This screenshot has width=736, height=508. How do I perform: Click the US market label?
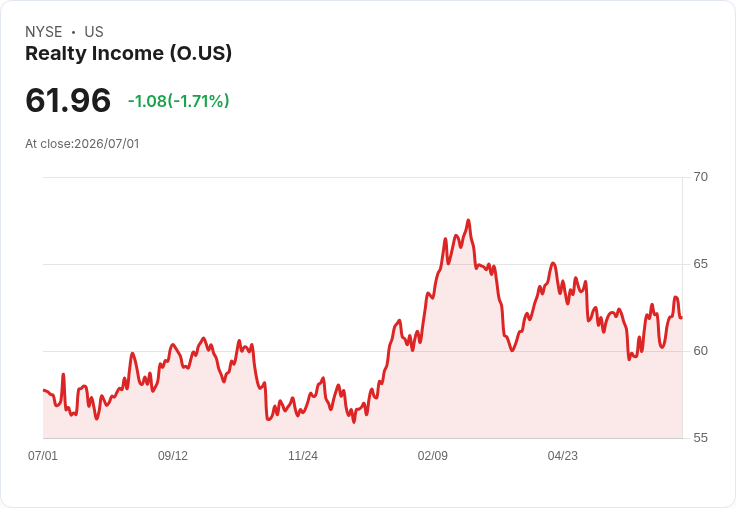coord(94,32)
